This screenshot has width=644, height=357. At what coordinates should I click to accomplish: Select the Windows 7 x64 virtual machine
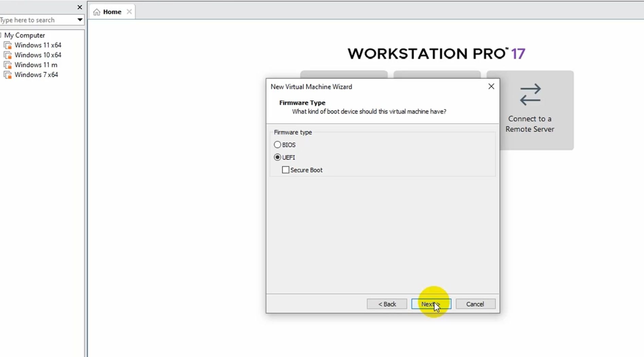[36, 75]
